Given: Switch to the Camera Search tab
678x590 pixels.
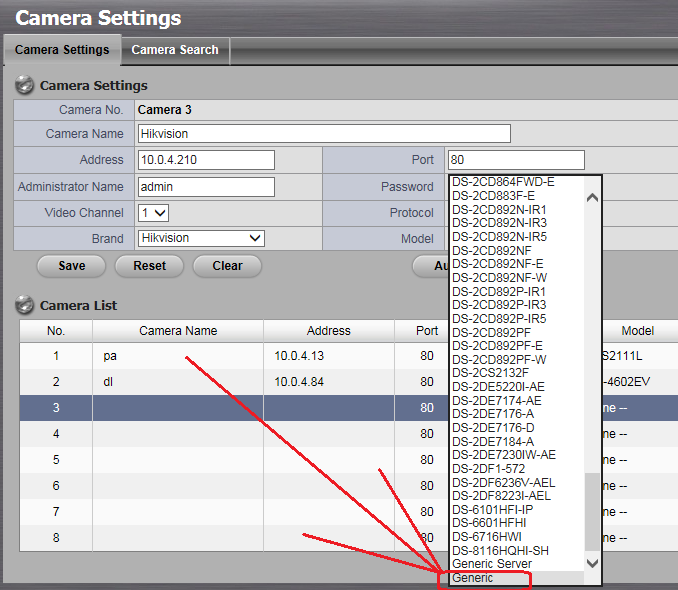Looking at the screenshot, I should [175, 49].
